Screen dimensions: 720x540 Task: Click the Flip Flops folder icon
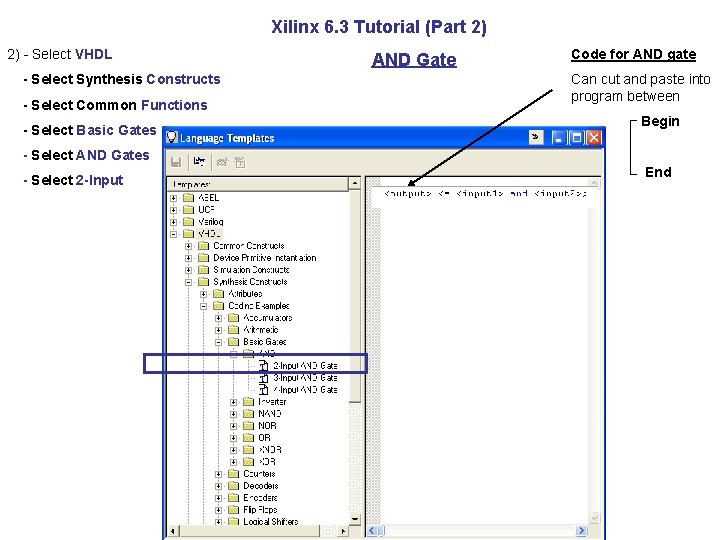click(x=234, y=510)
